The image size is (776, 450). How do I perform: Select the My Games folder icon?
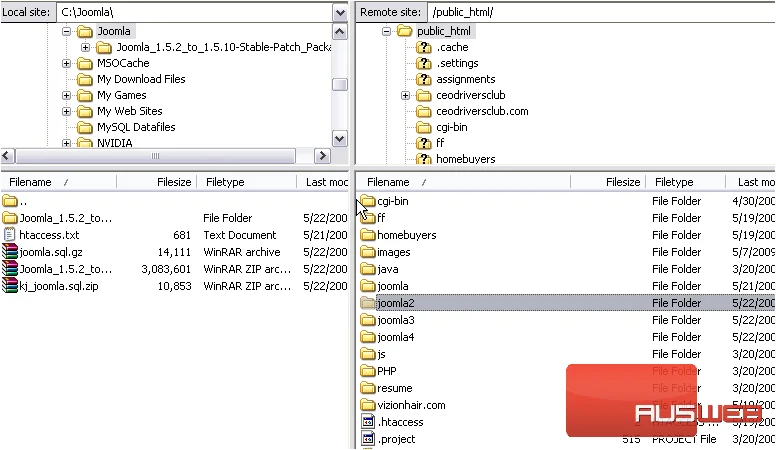(85, 96)
